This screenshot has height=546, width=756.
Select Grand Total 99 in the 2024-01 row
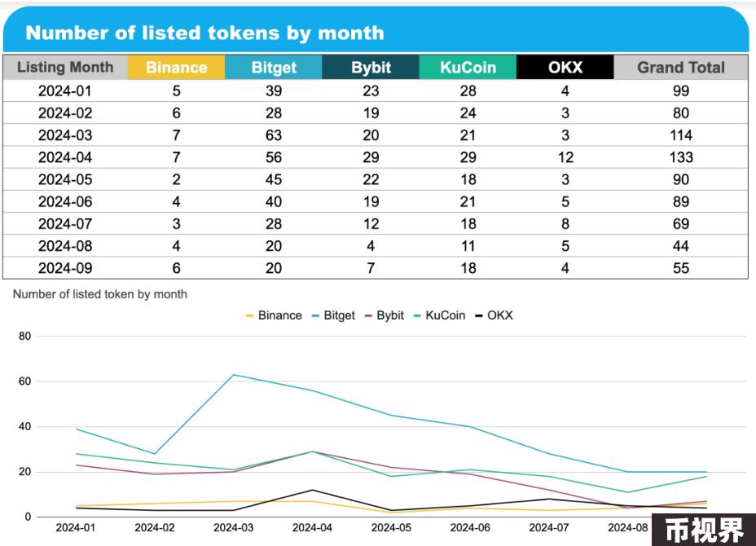coord(681,90)
